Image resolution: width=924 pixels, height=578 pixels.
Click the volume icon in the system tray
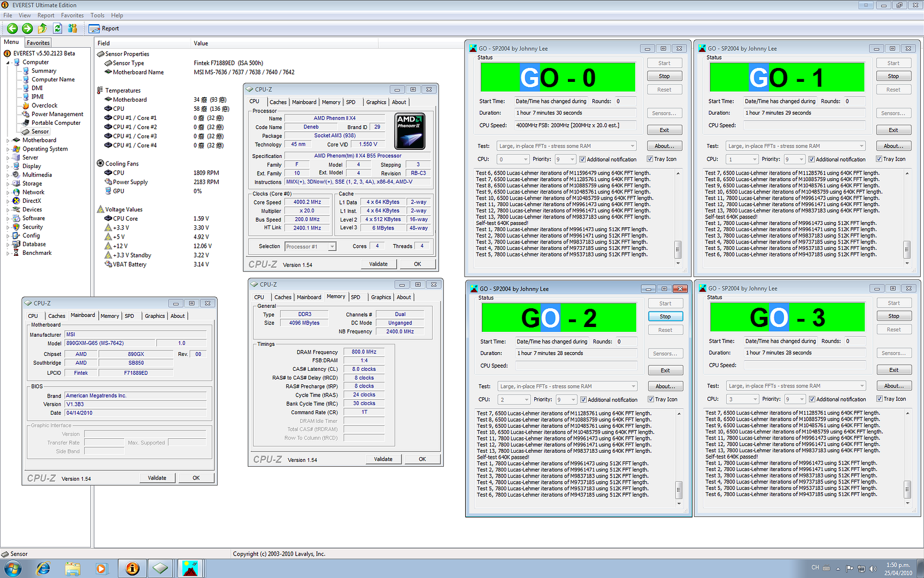(873, 568)
